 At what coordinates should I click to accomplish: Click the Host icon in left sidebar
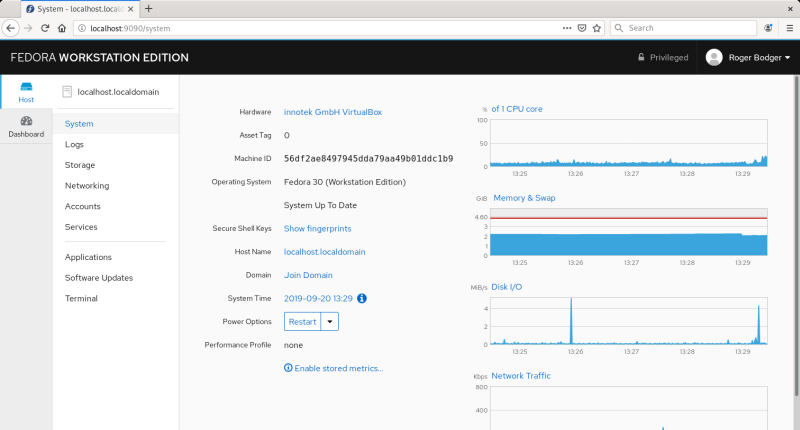click(26, 92)
